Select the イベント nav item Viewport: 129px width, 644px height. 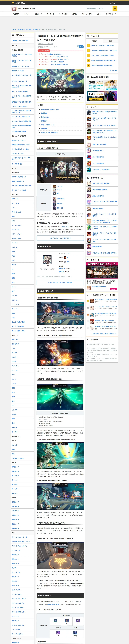[x=27, y=14]
